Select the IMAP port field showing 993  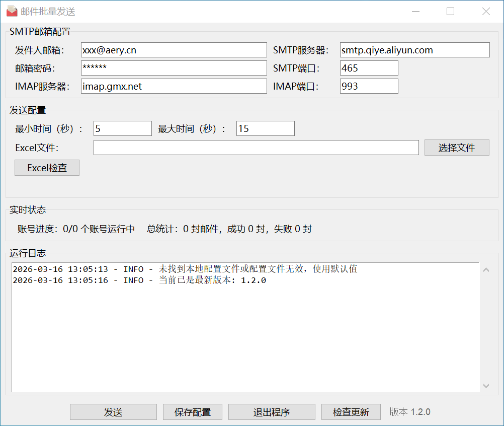pos(369,86)
